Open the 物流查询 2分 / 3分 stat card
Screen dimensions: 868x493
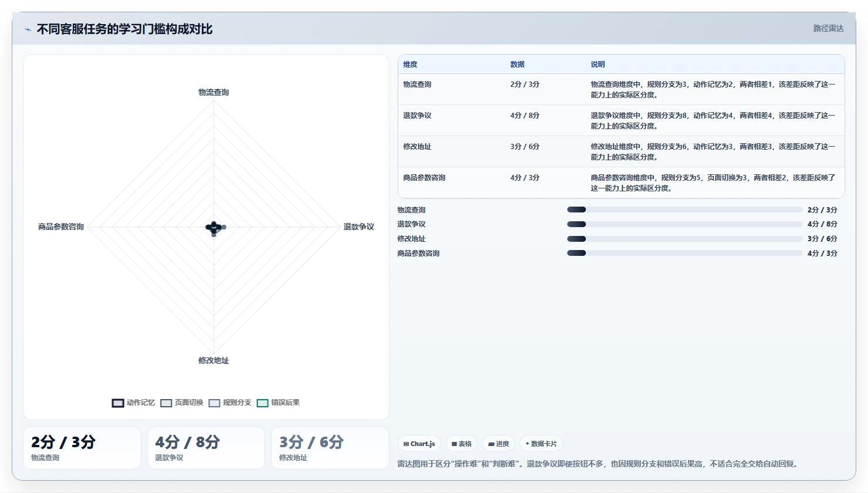[82, 448]
